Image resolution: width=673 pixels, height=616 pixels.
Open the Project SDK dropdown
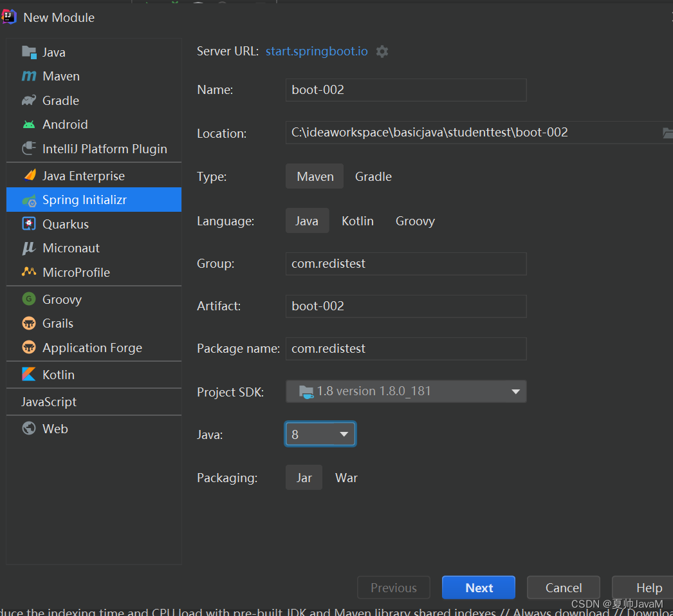[406, 391]
